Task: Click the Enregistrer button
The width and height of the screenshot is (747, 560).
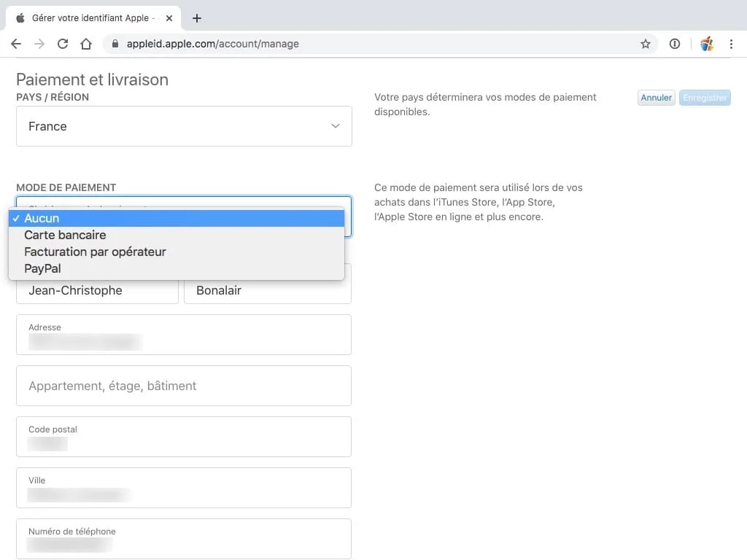Action: pyautogui.click(x=704, y=97)
